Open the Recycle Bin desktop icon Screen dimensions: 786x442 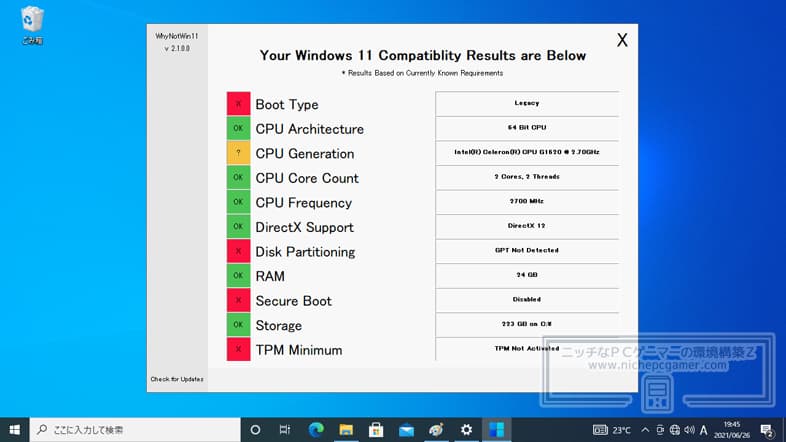click(x=33, y=25)
